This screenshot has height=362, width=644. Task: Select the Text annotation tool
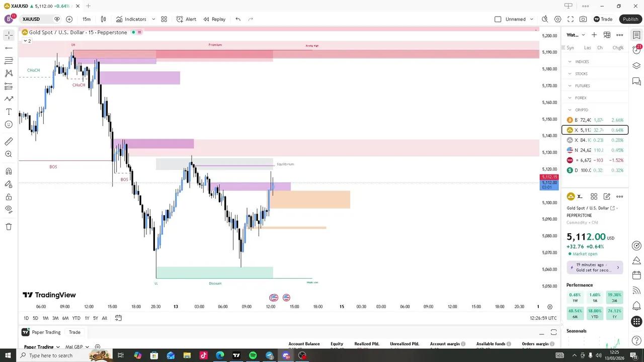pos(9,112)
